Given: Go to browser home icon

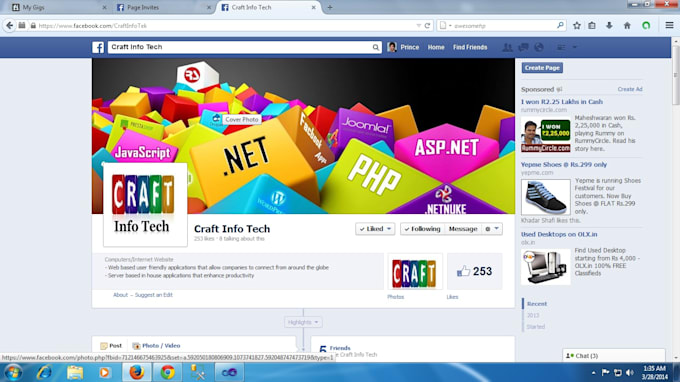Looking at the screenshot, I should point(627,26).
